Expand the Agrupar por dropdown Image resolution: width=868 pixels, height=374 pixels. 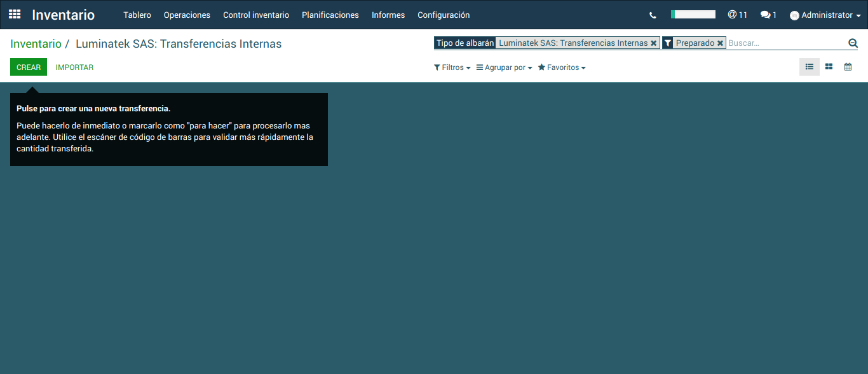point(504,67)
